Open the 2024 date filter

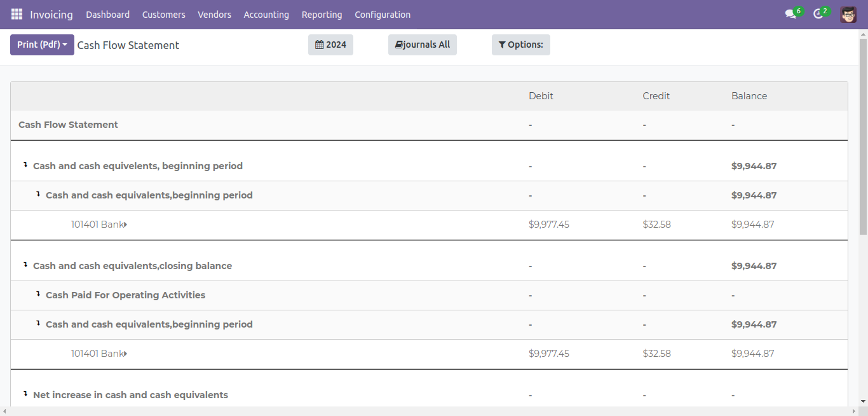click(x=330, y=45)
